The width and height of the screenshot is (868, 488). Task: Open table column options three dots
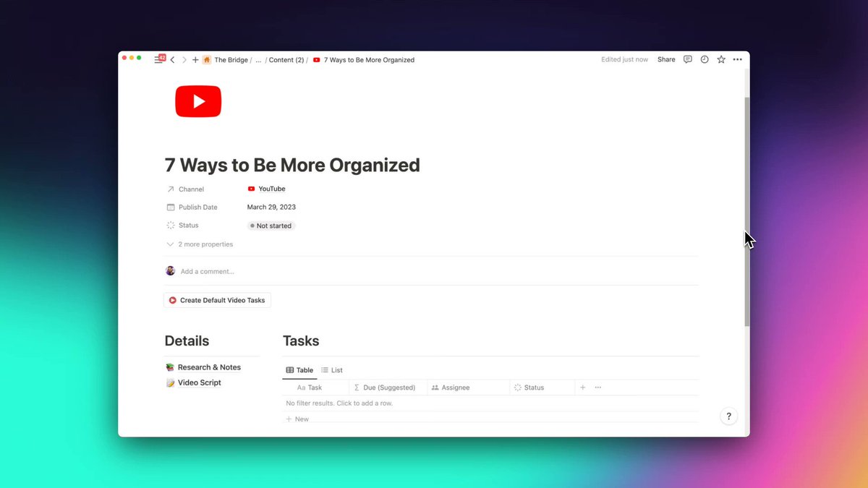[597, 388]
